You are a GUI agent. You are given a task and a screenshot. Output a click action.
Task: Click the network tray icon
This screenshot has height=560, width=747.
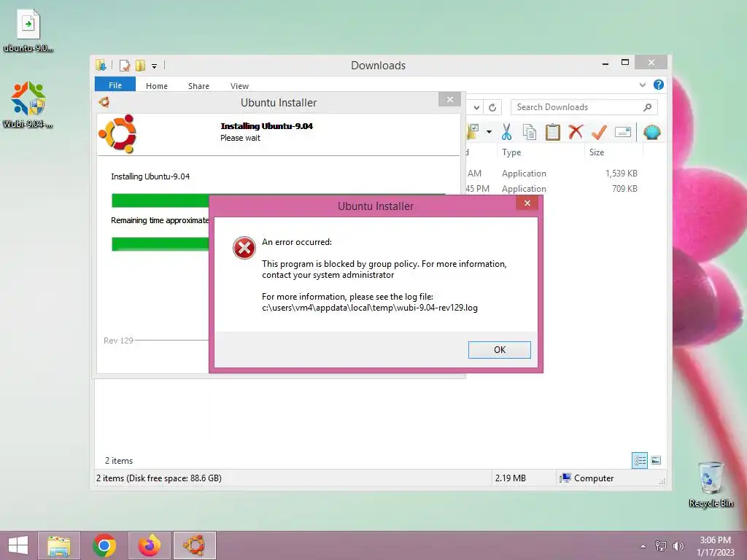tap(661, 545)
